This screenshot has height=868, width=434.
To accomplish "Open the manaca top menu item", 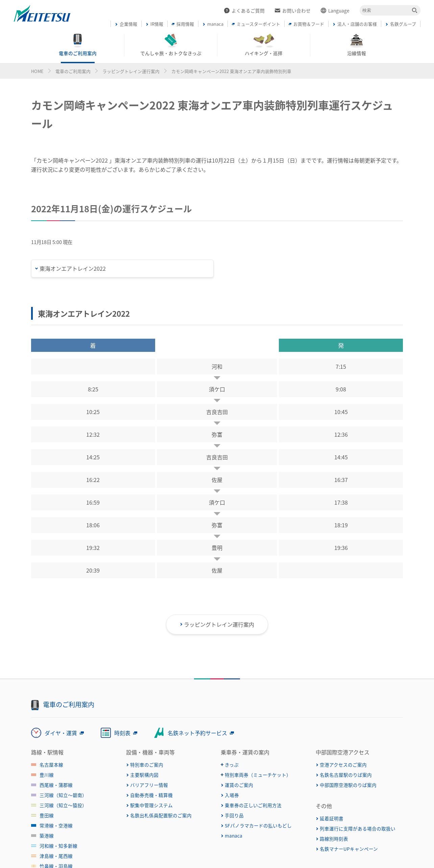I will click(x=213, y=24).
